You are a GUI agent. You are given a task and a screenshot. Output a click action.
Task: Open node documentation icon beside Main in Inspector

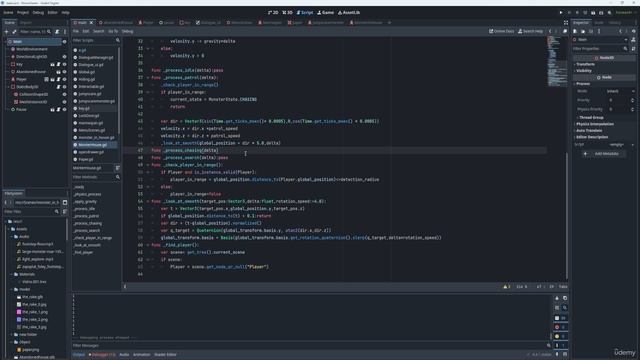pyautogui.click(x=633, y=40)
